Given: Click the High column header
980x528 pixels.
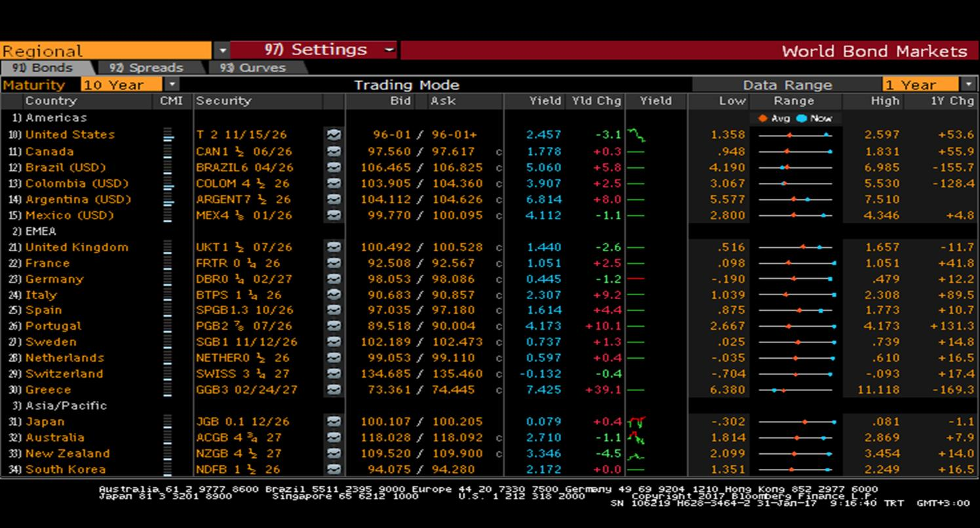Looking at the screenshot, I should point(885,101).
